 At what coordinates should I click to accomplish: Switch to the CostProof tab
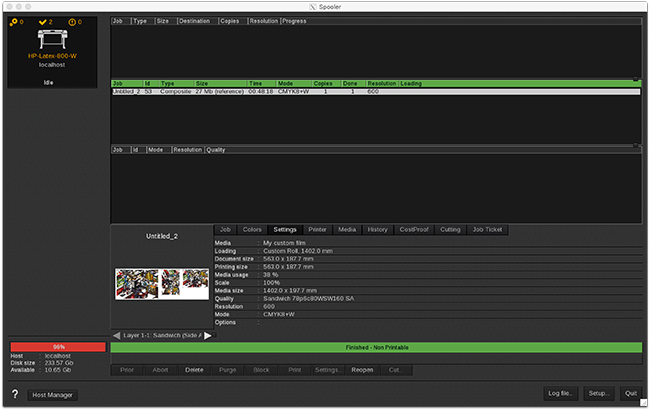[413, 229]
